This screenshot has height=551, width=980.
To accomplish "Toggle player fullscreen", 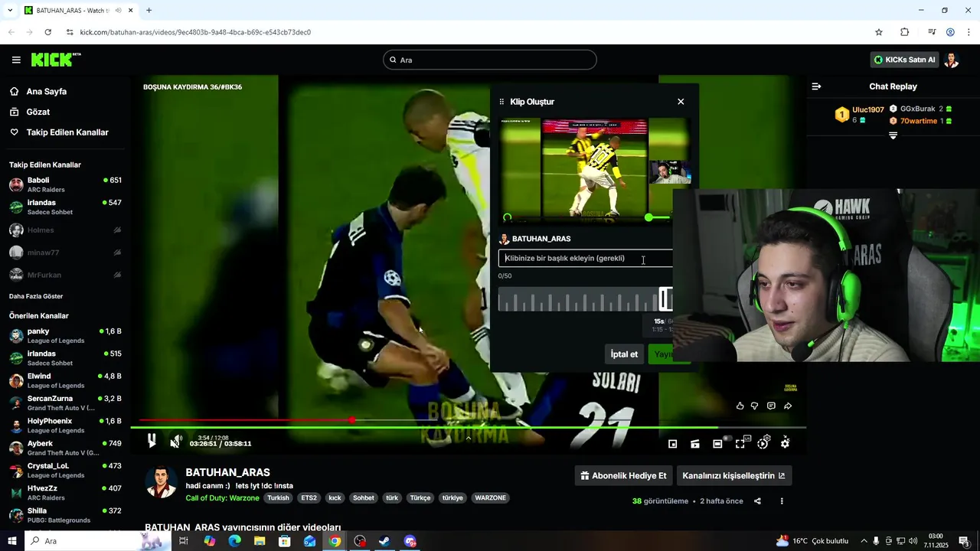I will pos(740,443).
